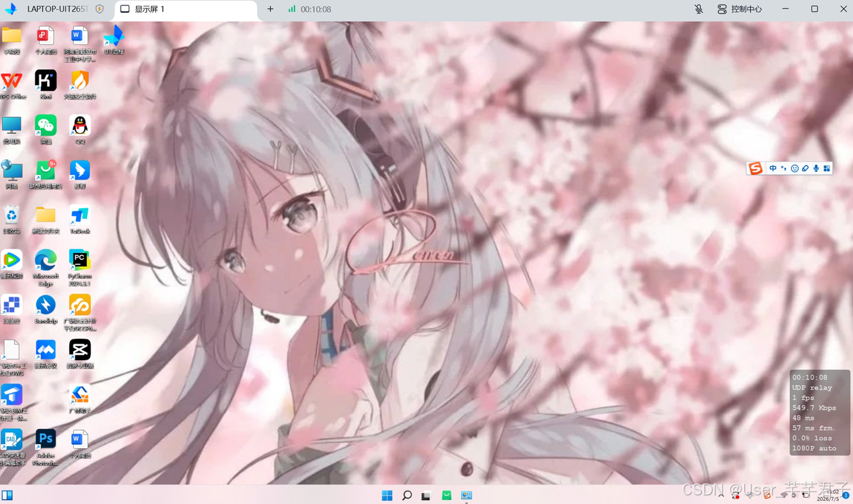Click the Sogou voice input microphone icon

pos(816,168)
